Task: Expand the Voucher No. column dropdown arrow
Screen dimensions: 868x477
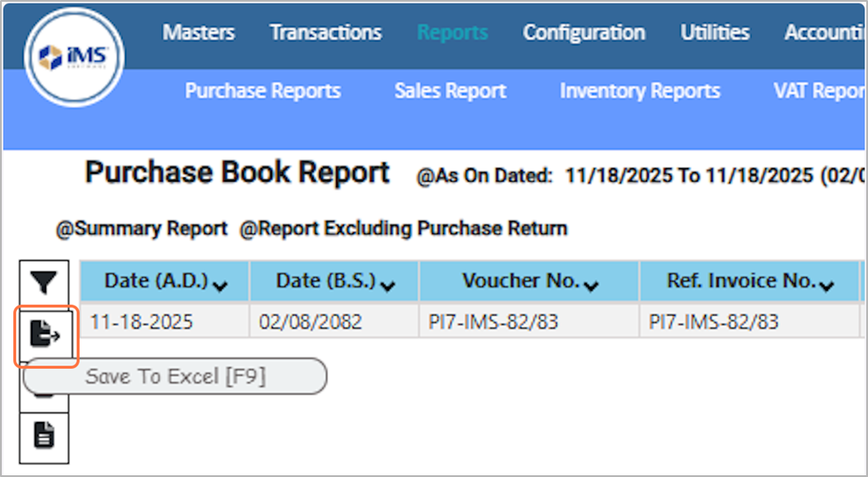Action: coord(591,285)
